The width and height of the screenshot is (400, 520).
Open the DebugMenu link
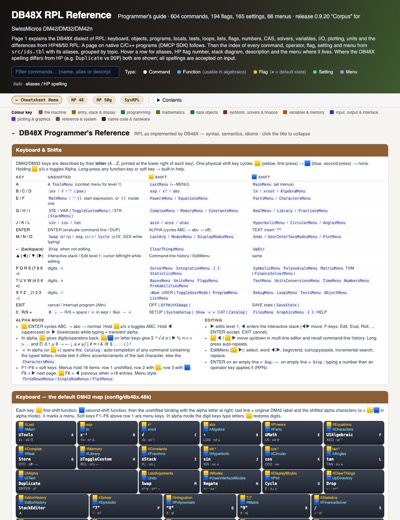tap(263, 292)
